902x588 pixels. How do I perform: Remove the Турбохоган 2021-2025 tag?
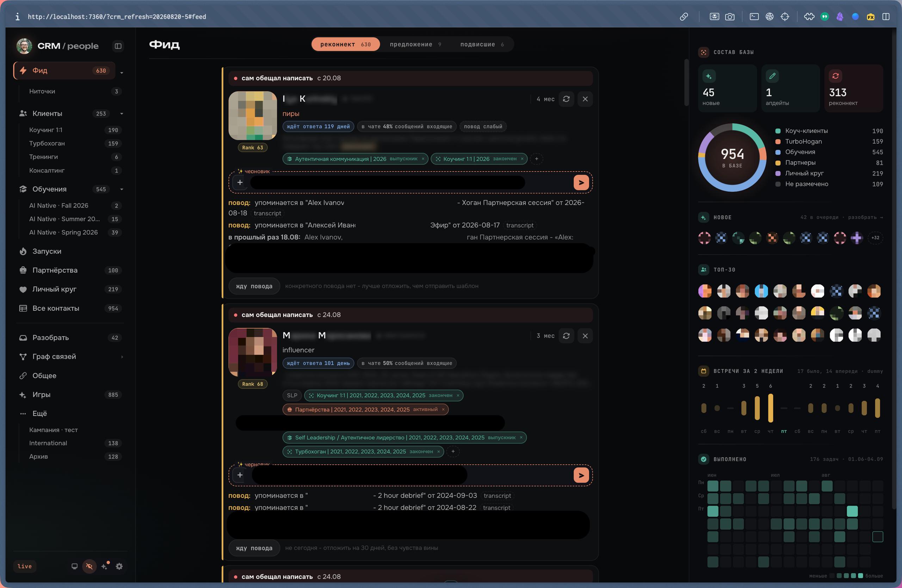[x=439, y=452]
